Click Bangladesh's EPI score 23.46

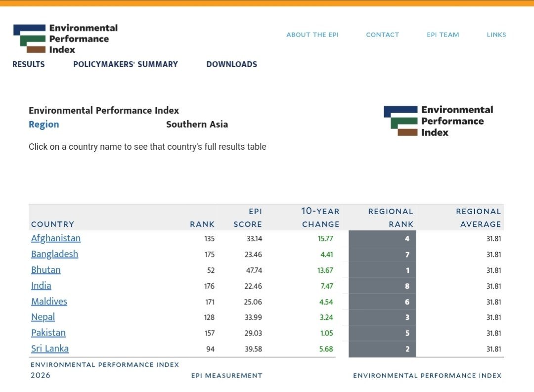253,255
